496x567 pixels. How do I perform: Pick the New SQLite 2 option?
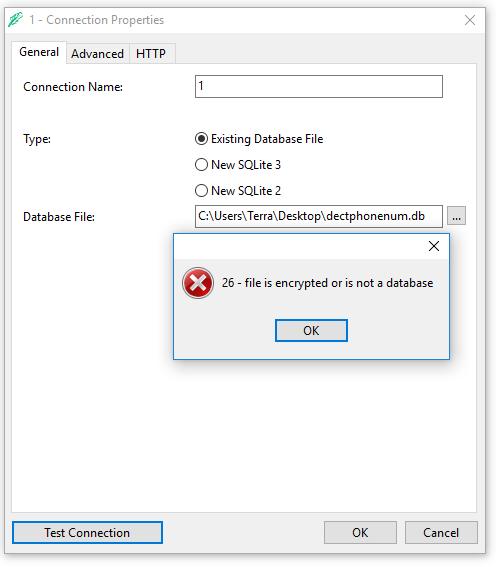(238, 191)
